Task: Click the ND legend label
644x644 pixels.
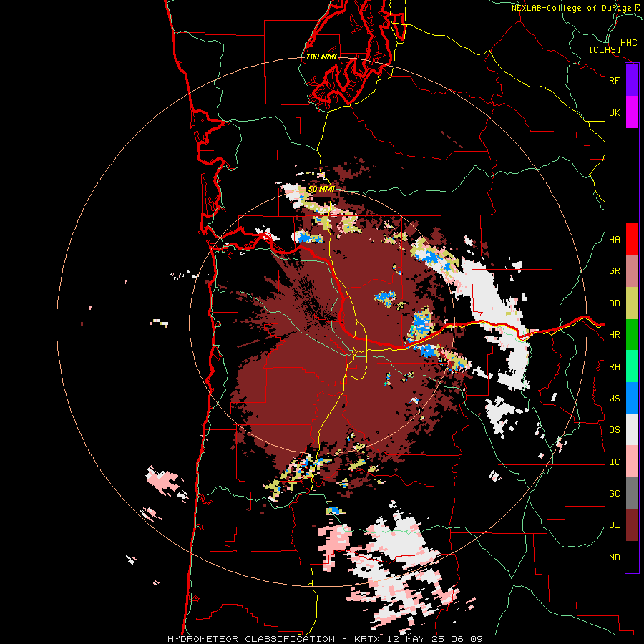Action: pyautogui.click(x=614, y=557)
